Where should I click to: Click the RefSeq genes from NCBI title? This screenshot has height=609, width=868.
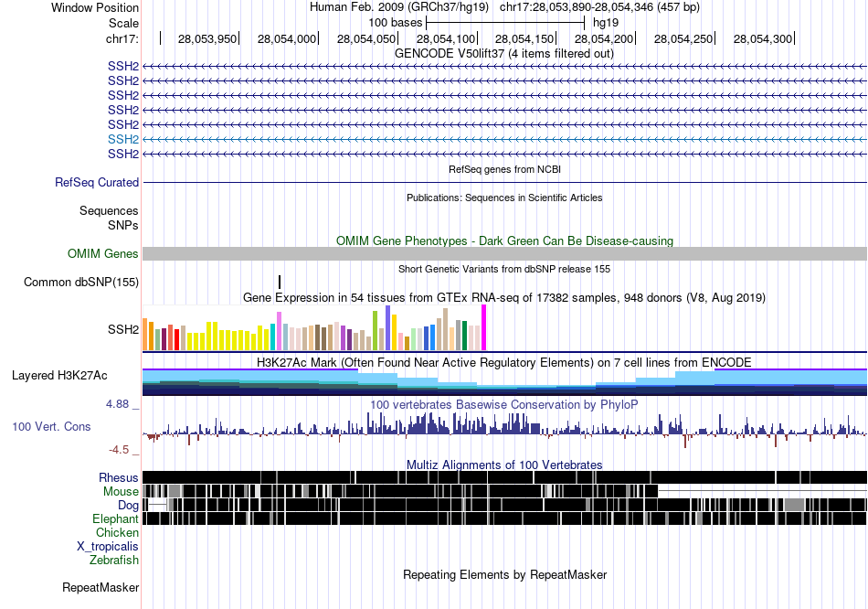click(504, 169)
